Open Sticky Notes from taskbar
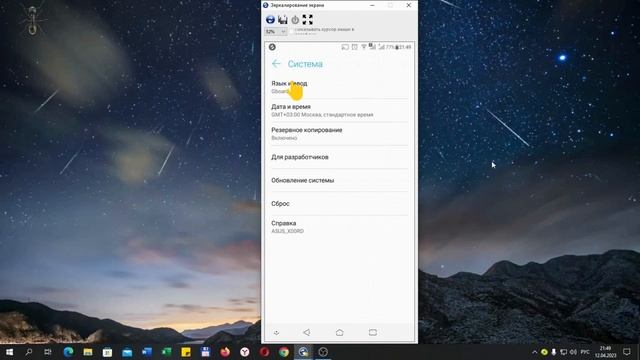Screen dimensions: 640x360 pyautogui.click(x=186, y=352)
